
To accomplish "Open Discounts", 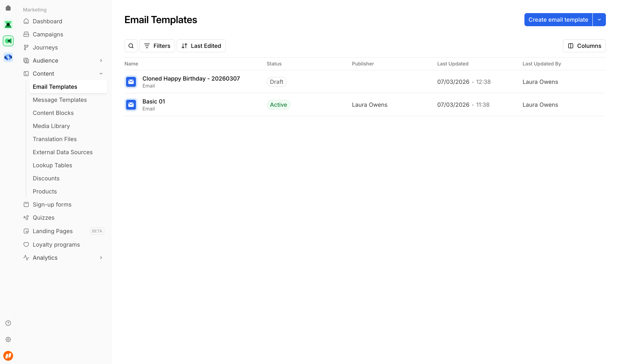I will pyautogui.click(x=46, y=178).
